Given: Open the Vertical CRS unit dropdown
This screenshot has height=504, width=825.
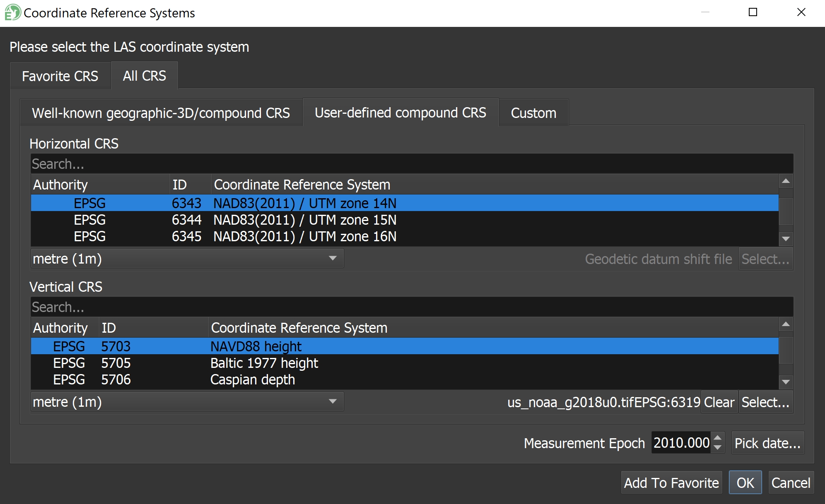Looking at the screenshot, I should click(187, 402).
